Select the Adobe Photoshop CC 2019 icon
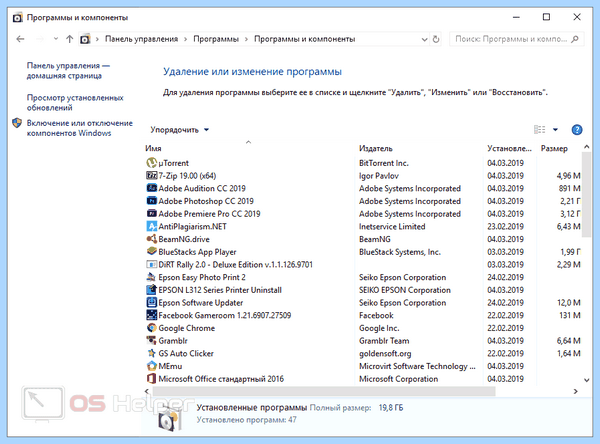Viewport: 600px width, 444px height. point(152,201)
